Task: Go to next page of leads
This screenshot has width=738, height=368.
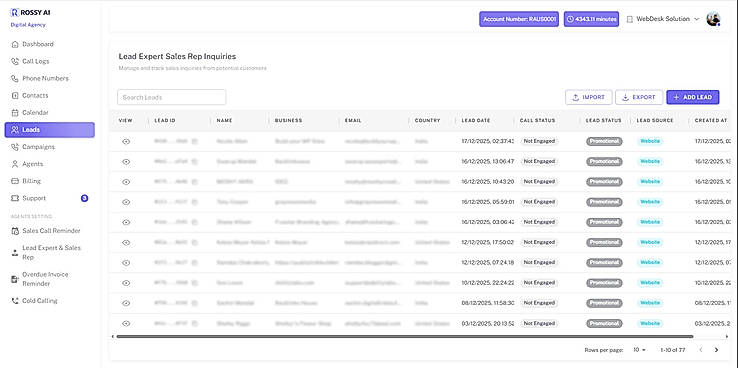Action: [x=716, y=350]
